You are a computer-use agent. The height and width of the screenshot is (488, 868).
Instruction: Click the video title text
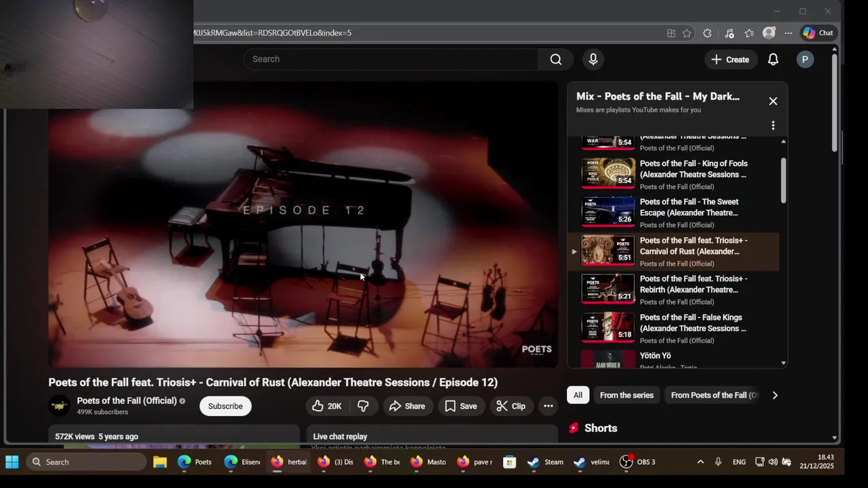(273, 382)
